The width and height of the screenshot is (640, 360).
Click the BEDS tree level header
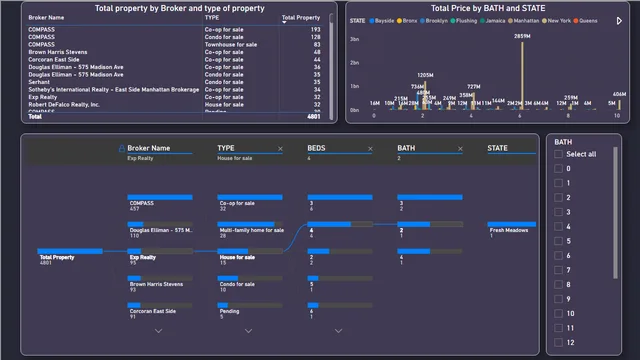tap(316, 148)
